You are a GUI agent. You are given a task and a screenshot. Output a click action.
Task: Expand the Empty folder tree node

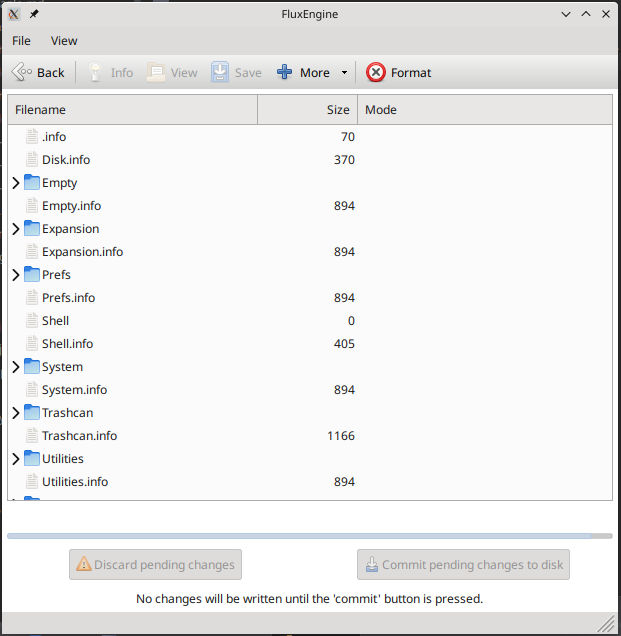15,183
